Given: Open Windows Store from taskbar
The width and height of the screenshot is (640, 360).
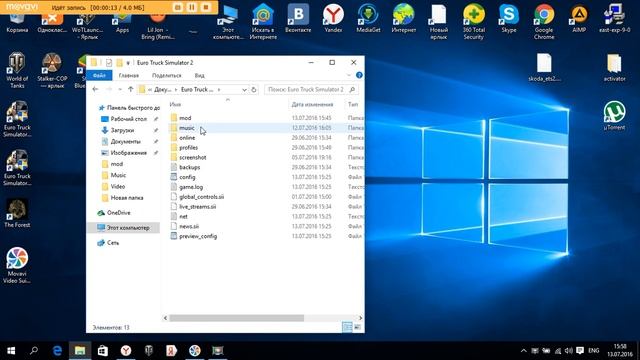Looking at the screenshot, I should pyautogui.click(x=103, y=351).
